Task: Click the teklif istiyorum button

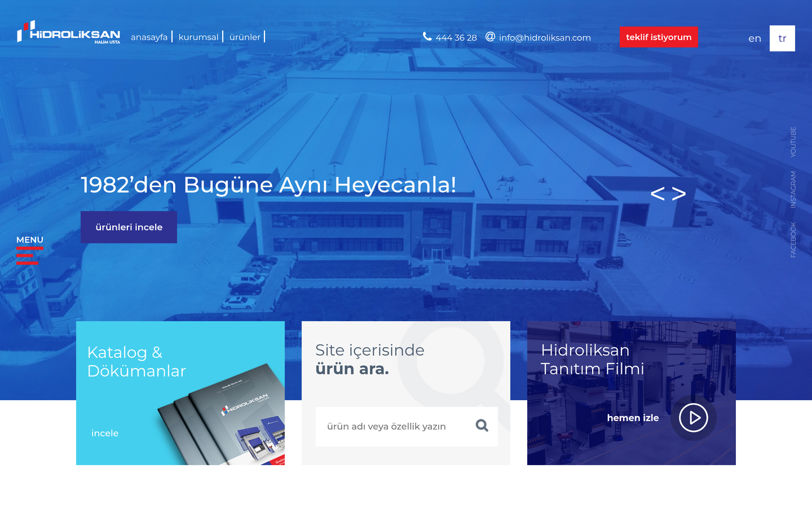Action: [659, 37]
